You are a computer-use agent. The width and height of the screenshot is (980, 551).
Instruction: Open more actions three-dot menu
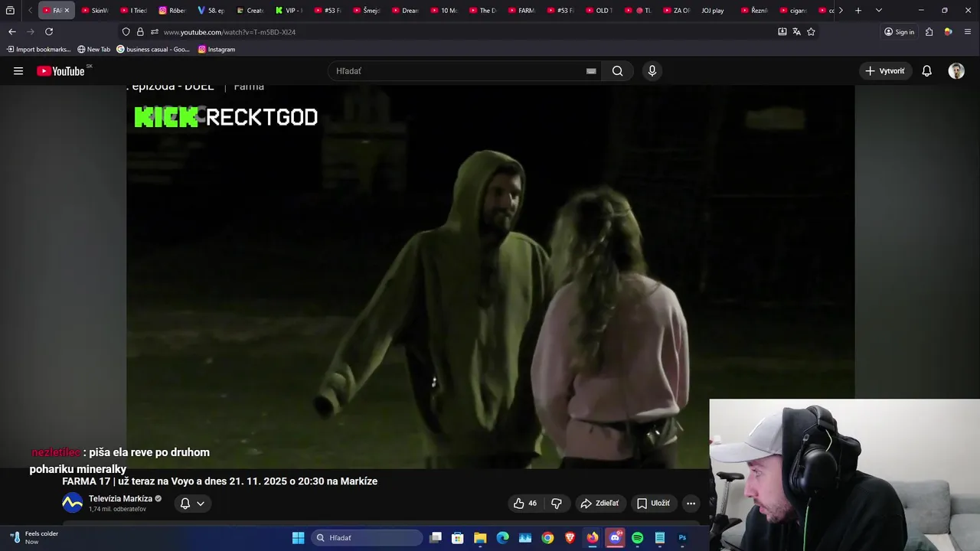[691, 504]
